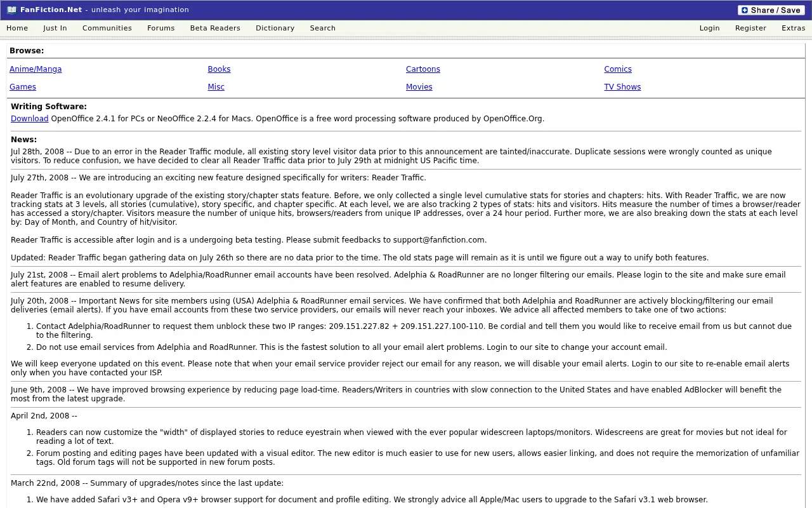Viewport: 812px width, 508px height.
Task: Click the 'July 21st, 2008' email alert news
Action: [x=398, y=279]
